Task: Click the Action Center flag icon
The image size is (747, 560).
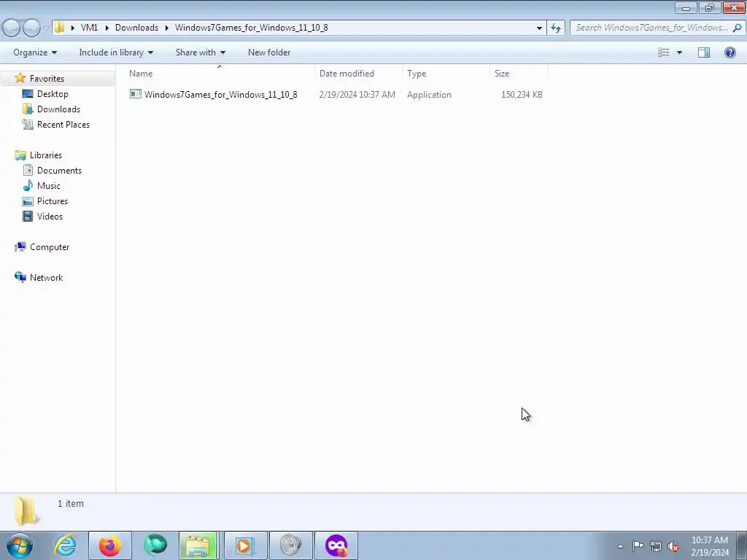Action: pos(638,546)
